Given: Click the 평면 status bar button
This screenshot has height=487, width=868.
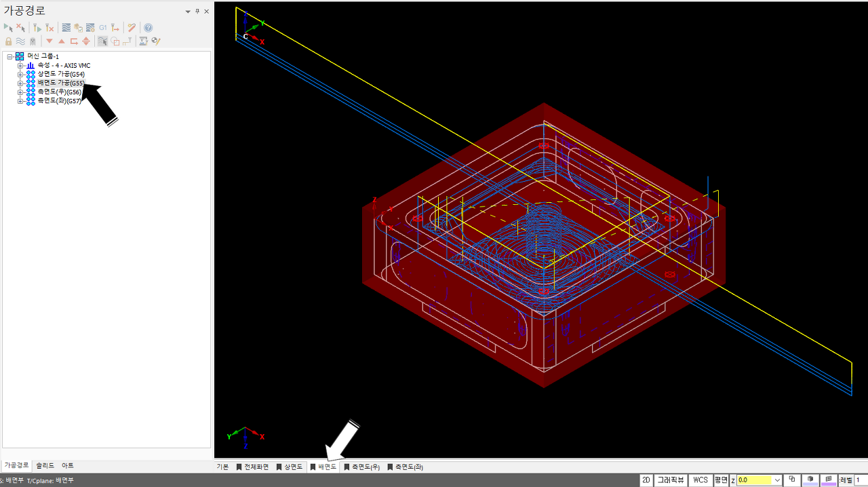Looking at the screenshot, I should [x=721, y=480].
